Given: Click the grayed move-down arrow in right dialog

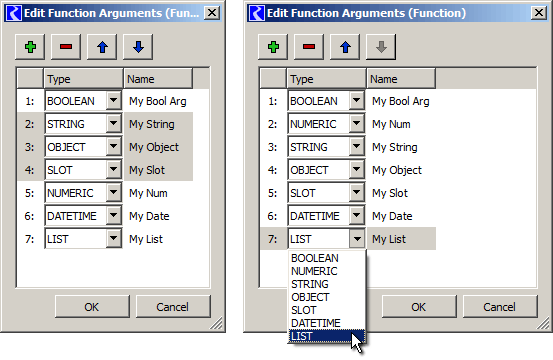Looking at the screenshot, I should point(381,47).
